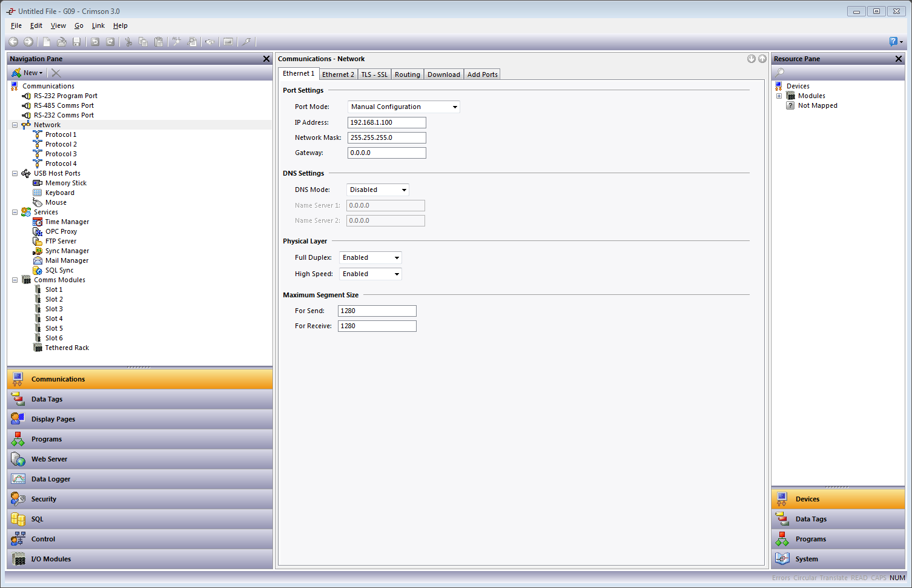Select Slot 3 under Comms Modules

pyautogui.click(x=54, y=309)
